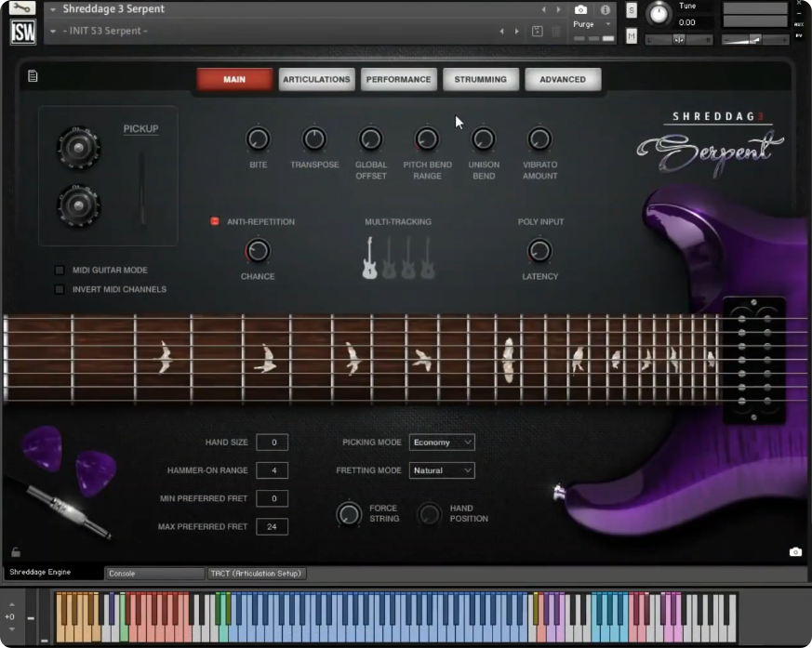Image resolution: width=812 pixels, height=648 pixels.
Task: Click the Hand Size value field
Action: (272, 442)
